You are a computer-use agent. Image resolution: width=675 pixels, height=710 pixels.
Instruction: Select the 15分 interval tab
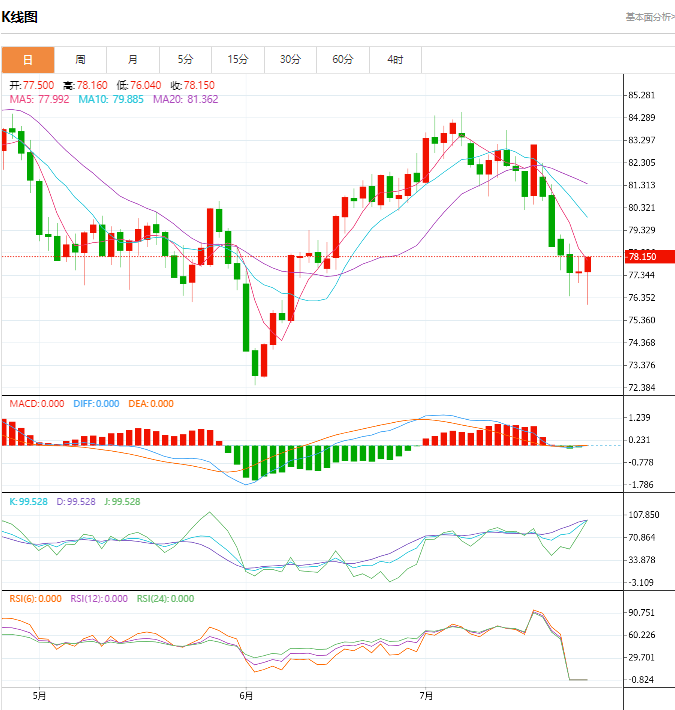click(x=238, y=60)
